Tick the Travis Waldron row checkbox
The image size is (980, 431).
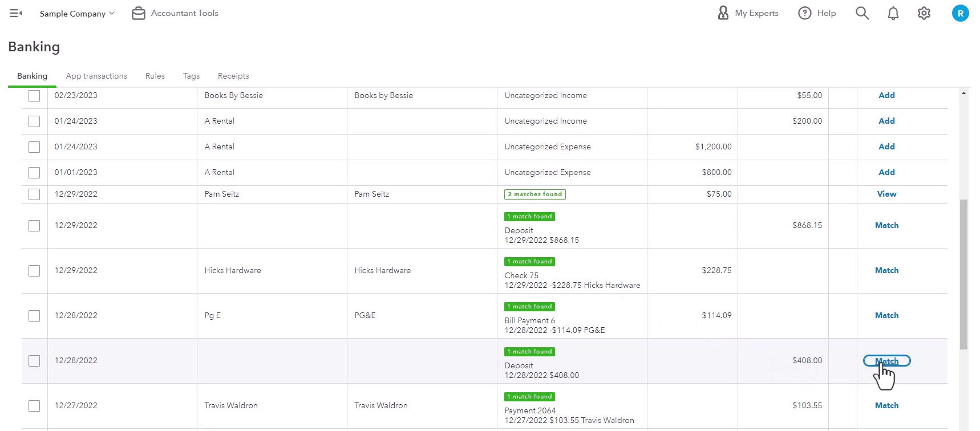(x=34, y=406)
